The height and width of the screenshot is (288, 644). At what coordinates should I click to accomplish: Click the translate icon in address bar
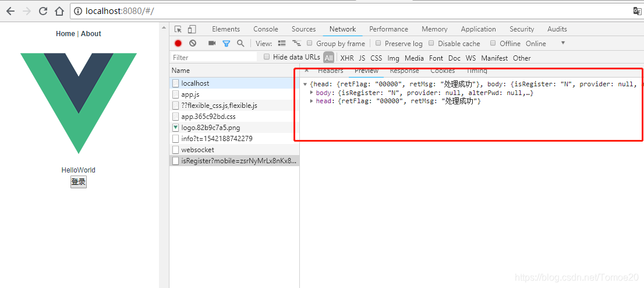pos(637,11)
